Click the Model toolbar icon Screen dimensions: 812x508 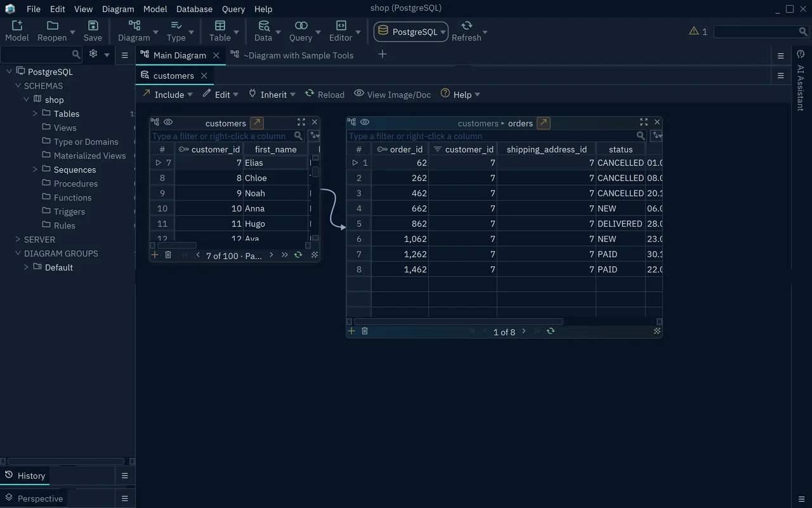click(x=16, y=26)
